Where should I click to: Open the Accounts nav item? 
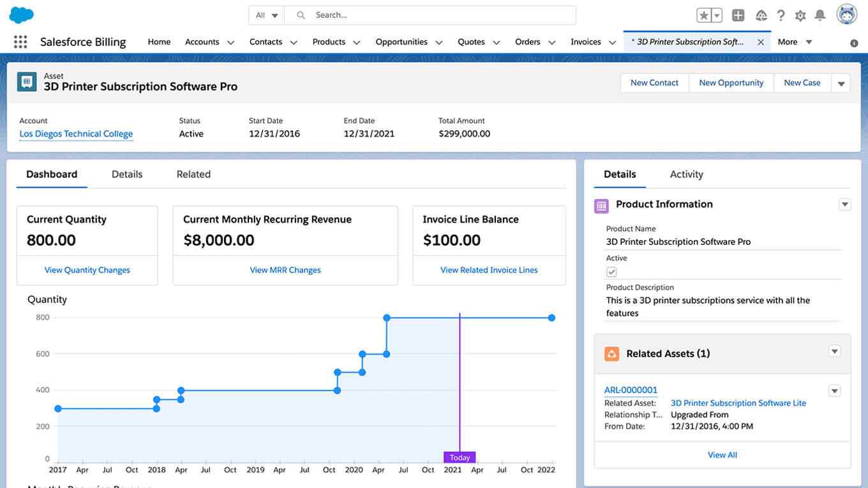202,42
